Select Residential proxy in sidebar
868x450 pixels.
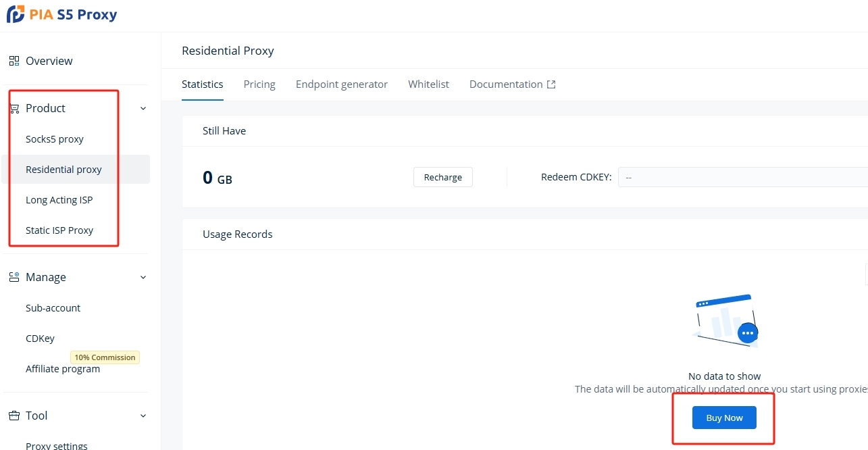pyautogui.click(x=76, y=170)
